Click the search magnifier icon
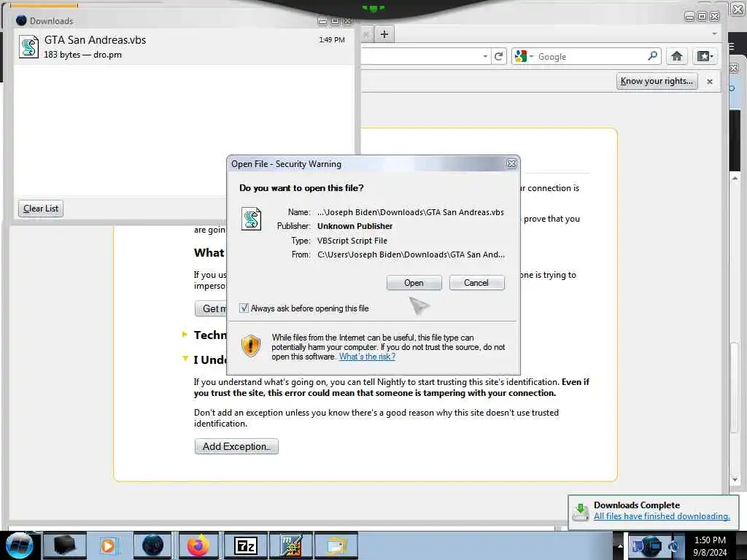Viewport: 747px width, 560px height. pos(653,56)
